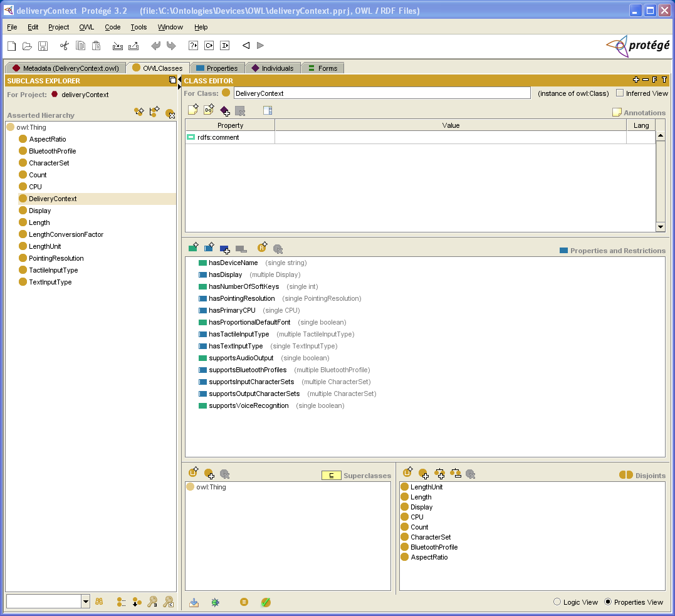Click the Create datatype property icon
The image size is (675, 616).
(194, 248)
